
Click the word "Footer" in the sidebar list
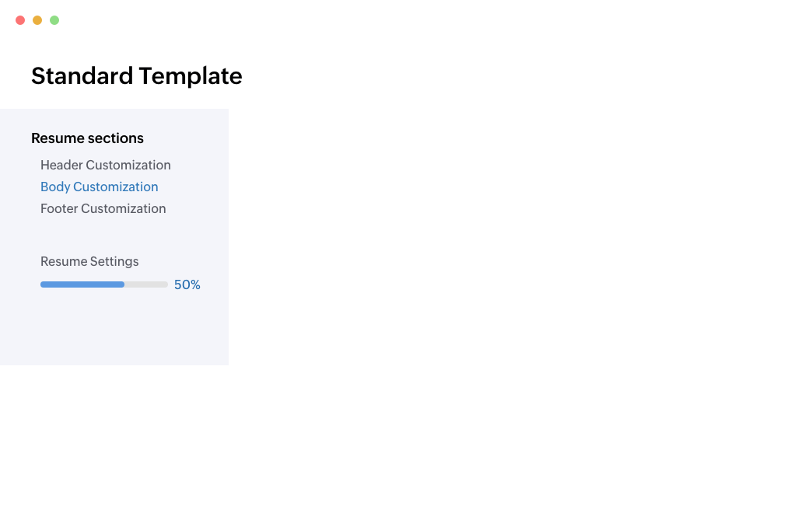[59, 208]
